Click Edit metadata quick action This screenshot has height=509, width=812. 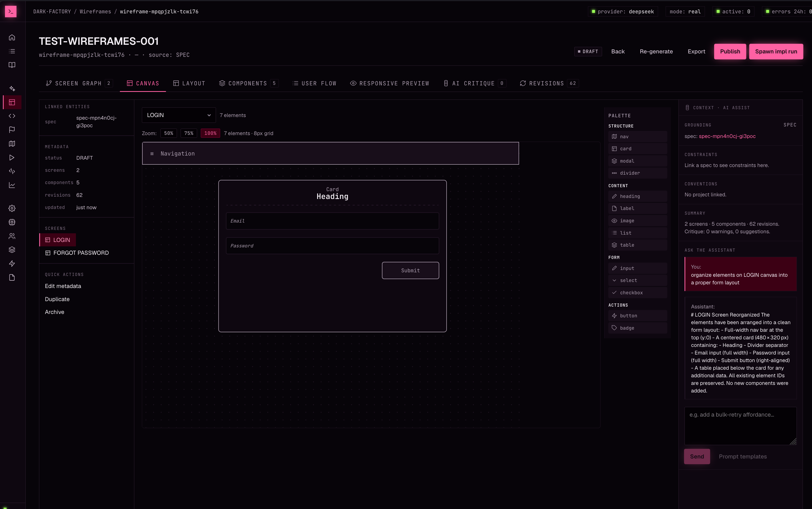[x=63, y=286]
